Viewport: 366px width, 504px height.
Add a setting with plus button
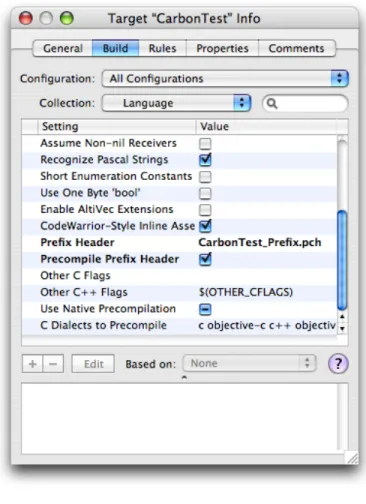(x=32, y=364)
